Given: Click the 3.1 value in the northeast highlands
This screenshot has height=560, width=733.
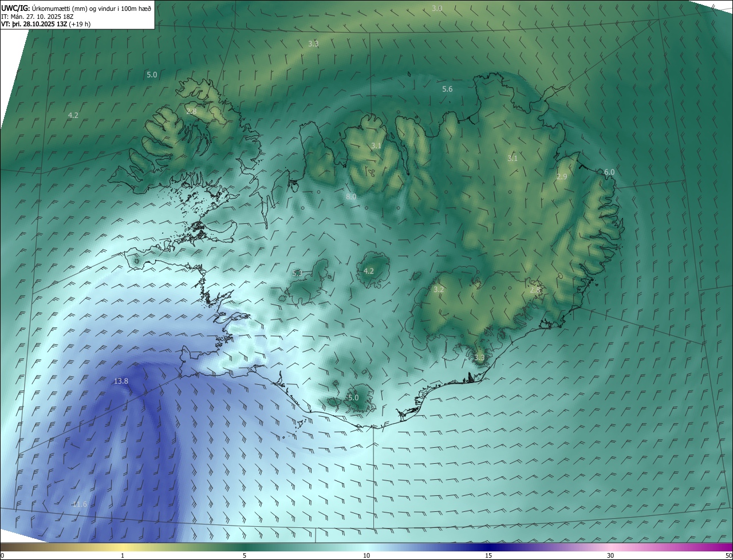Looking at the screenshot, I should coord(512,159).
